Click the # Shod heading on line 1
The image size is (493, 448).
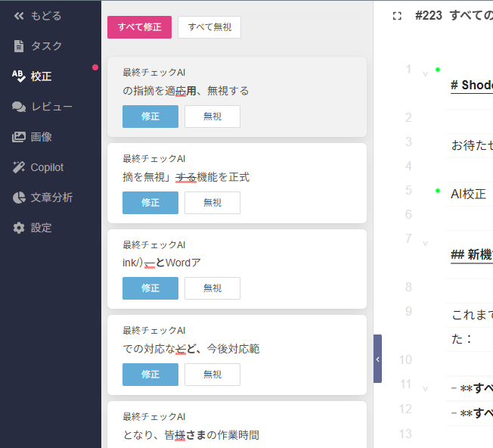[472, 85]
